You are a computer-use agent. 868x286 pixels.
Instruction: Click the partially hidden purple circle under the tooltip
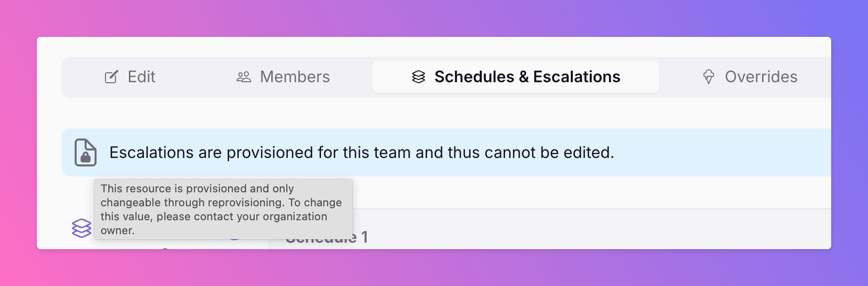(x=234, y=239)
